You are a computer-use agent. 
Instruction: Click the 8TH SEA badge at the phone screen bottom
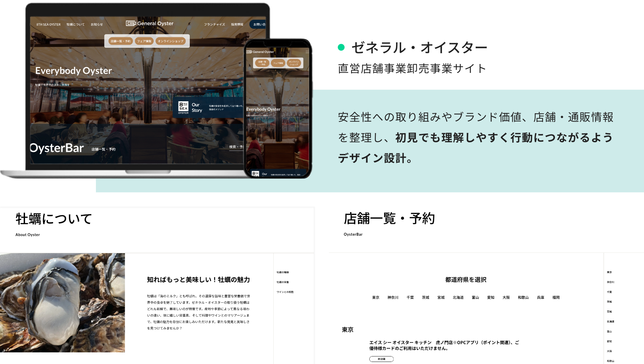point(255,174)
